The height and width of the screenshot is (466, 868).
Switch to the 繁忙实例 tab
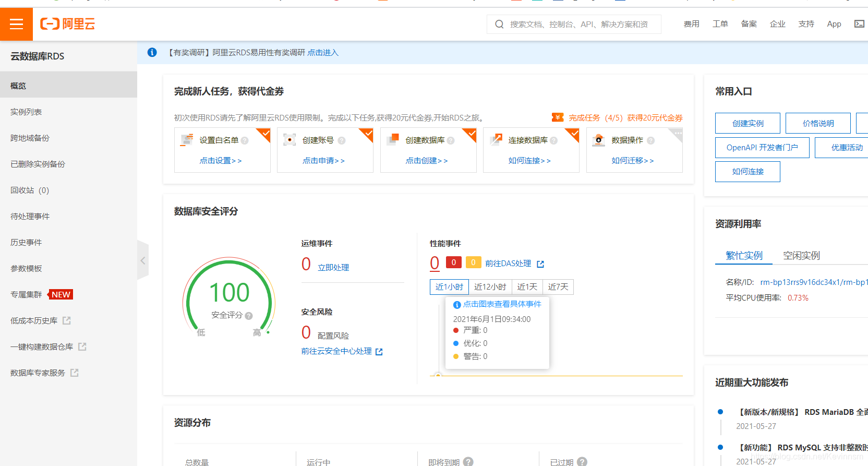click(744, 255)
